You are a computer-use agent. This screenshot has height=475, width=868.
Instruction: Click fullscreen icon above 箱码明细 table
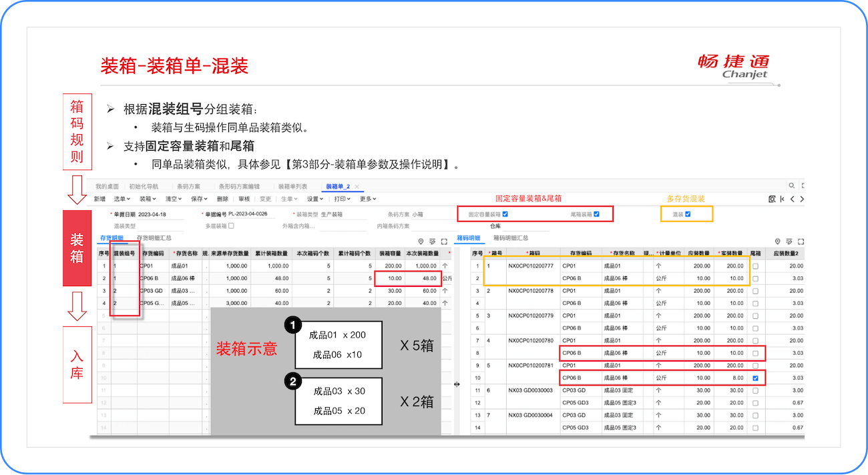pos(801,242)
